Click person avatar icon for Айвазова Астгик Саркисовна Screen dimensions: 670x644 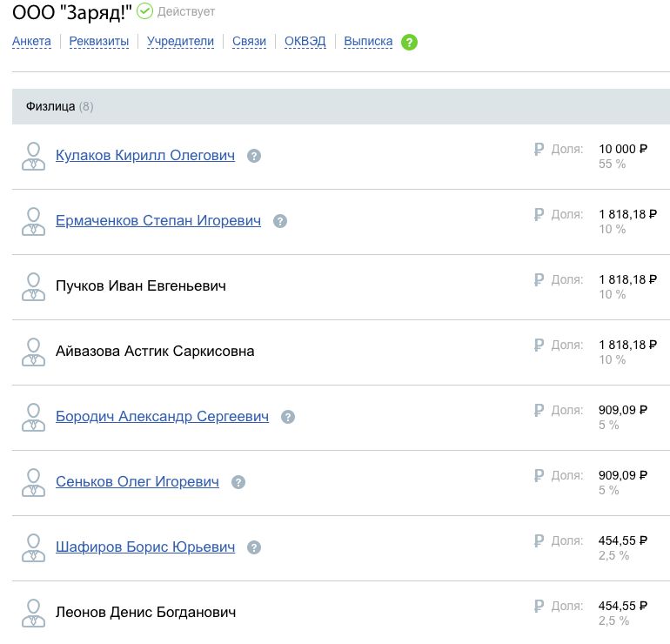33,352
